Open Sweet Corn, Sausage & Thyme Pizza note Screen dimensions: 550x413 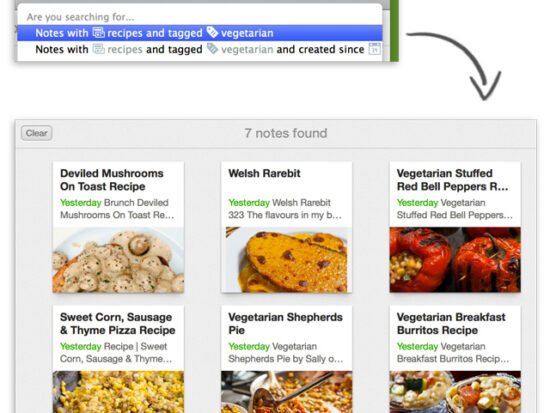click(x=118, y=324)
